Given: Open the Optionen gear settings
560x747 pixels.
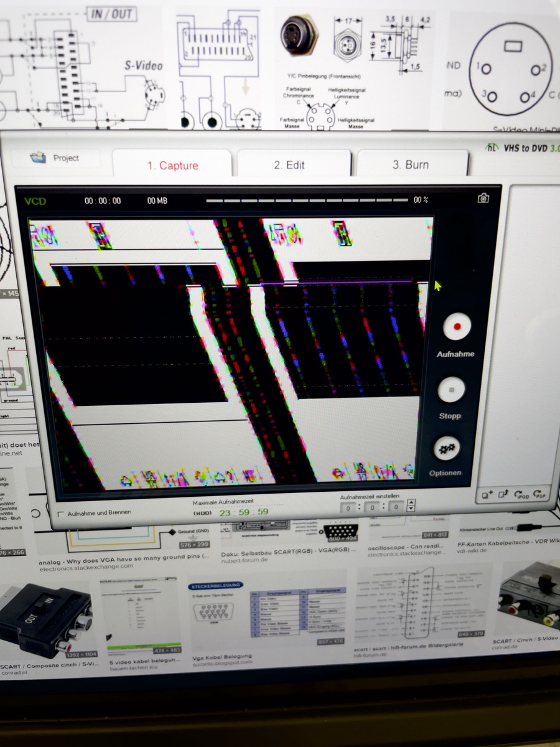Looking at the screenshot, I should (447, 448).
